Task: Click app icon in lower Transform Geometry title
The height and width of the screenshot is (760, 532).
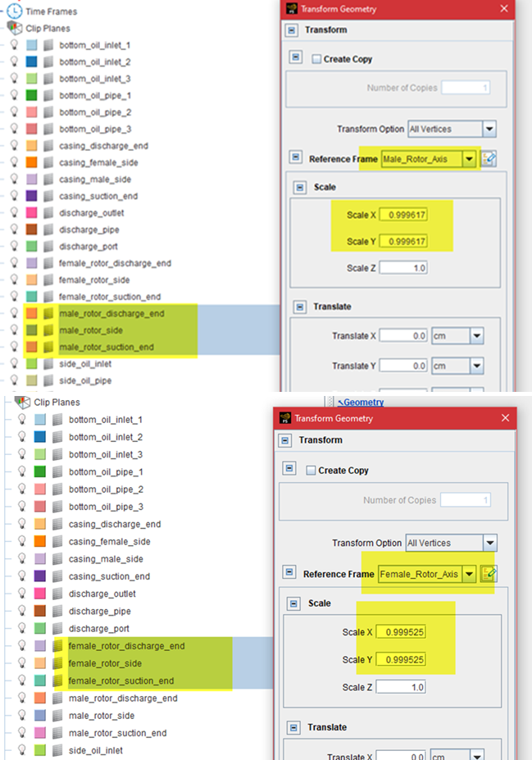Action: [285, 418]
